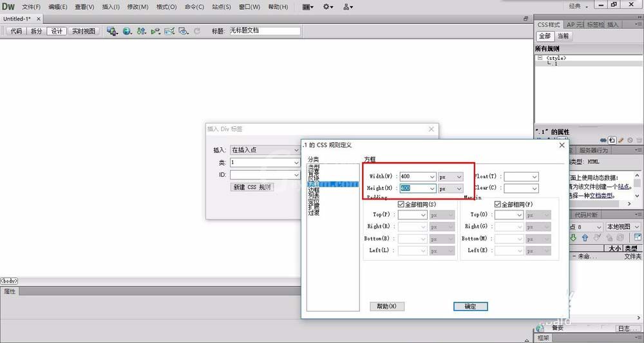Click the refresh design view icon
Screen dimensions: 644x343
pos(197,31)
